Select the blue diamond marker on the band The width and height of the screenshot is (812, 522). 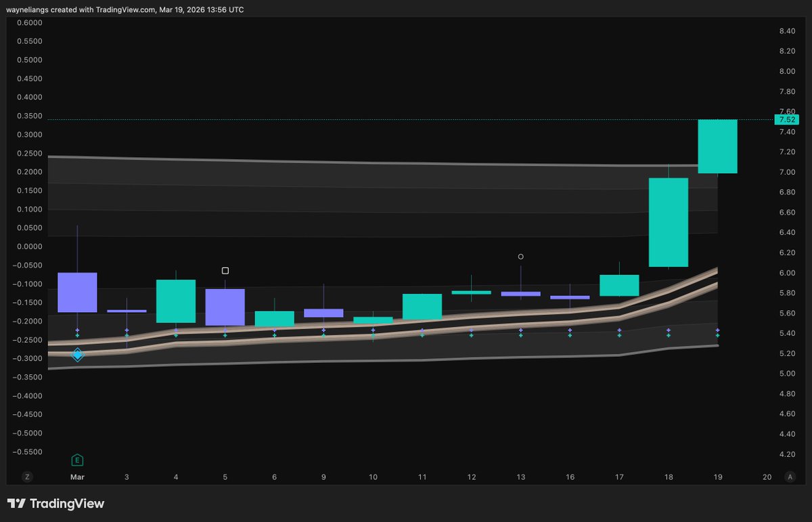coord(77,354)
